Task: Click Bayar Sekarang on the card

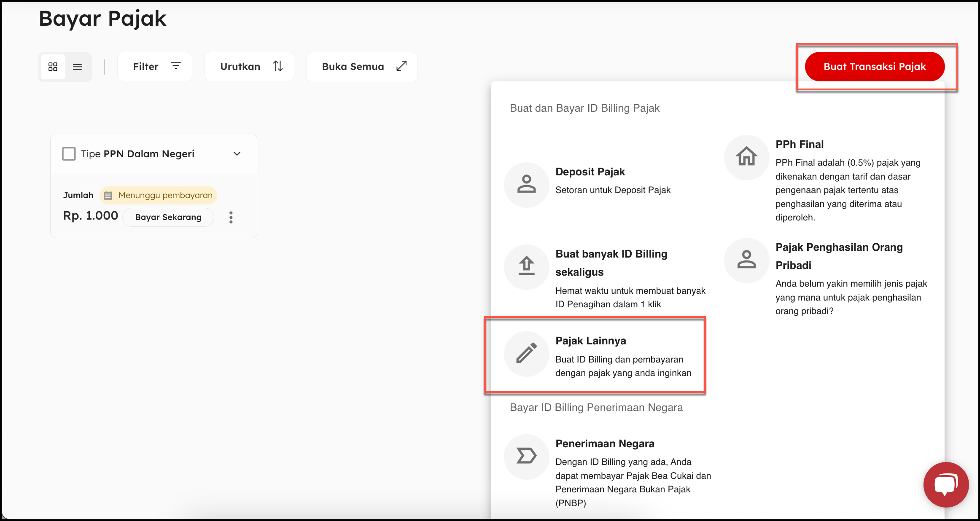Action: (168, 217)
